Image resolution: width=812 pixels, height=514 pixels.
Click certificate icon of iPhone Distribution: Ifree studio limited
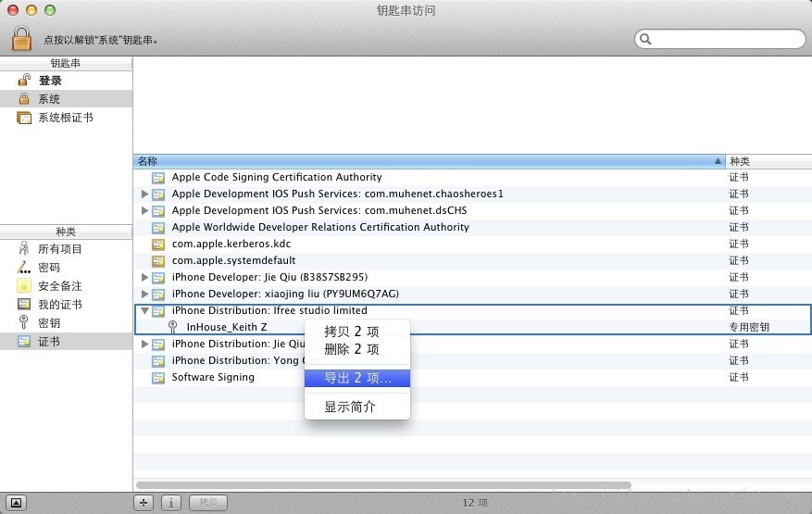click(158, 311)
